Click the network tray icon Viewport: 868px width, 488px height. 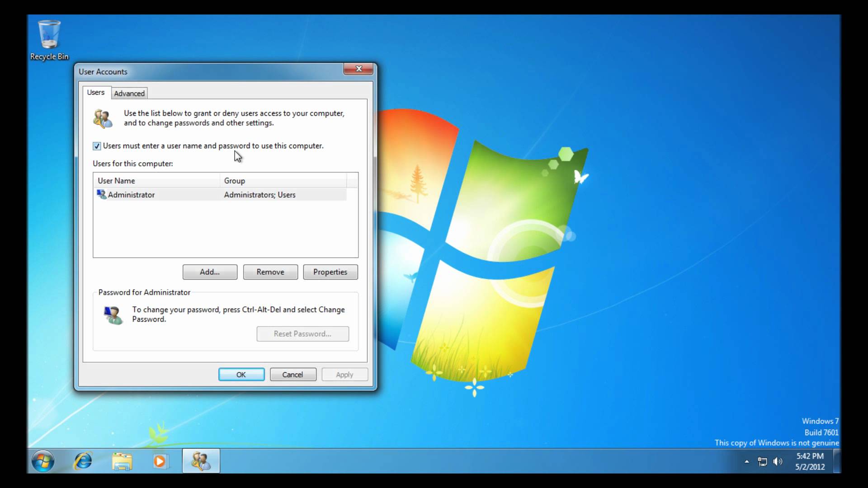[762, 461]
